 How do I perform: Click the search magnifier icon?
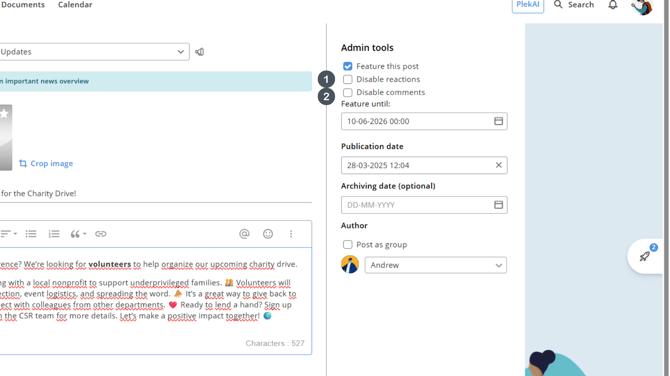point(558,5)
